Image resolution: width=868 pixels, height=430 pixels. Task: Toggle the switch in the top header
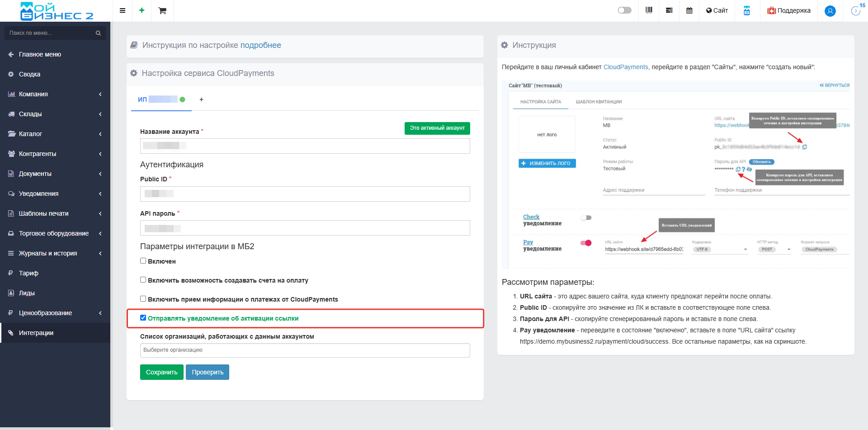[x=624, y=10]
